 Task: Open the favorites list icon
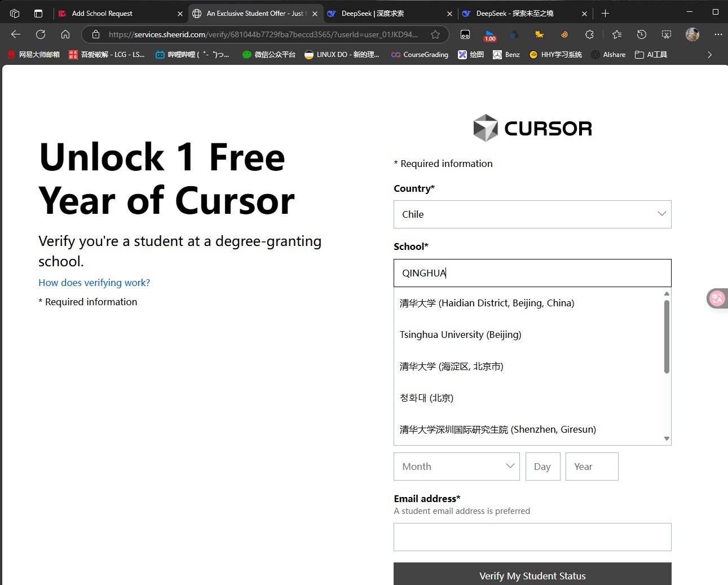pyautogui.click(x=617, y=34)
